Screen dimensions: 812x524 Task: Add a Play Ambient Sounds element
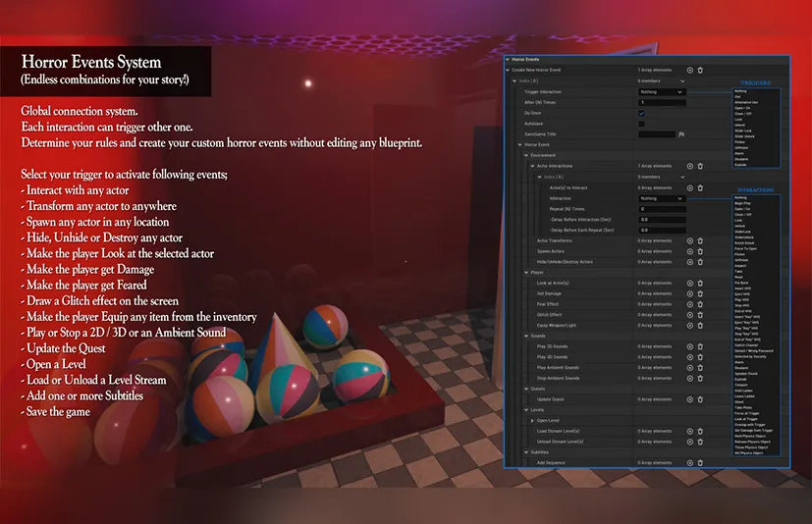[690, 368]
